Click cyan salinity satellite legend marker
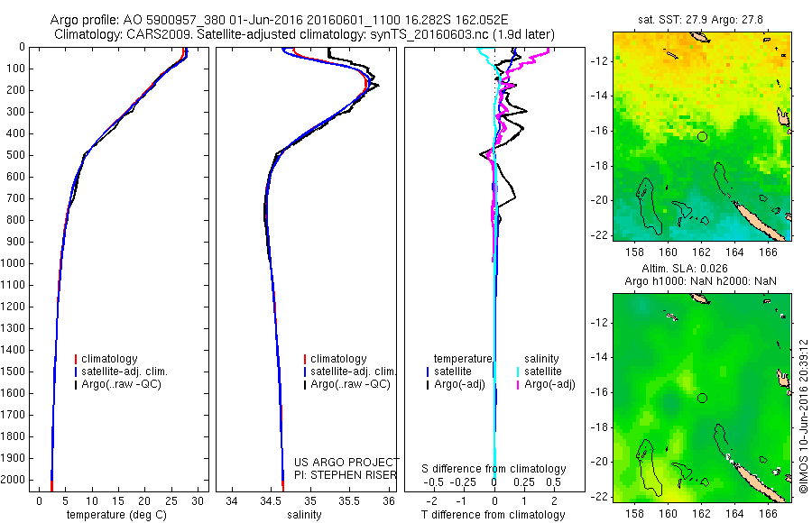 tap(518, 372)
